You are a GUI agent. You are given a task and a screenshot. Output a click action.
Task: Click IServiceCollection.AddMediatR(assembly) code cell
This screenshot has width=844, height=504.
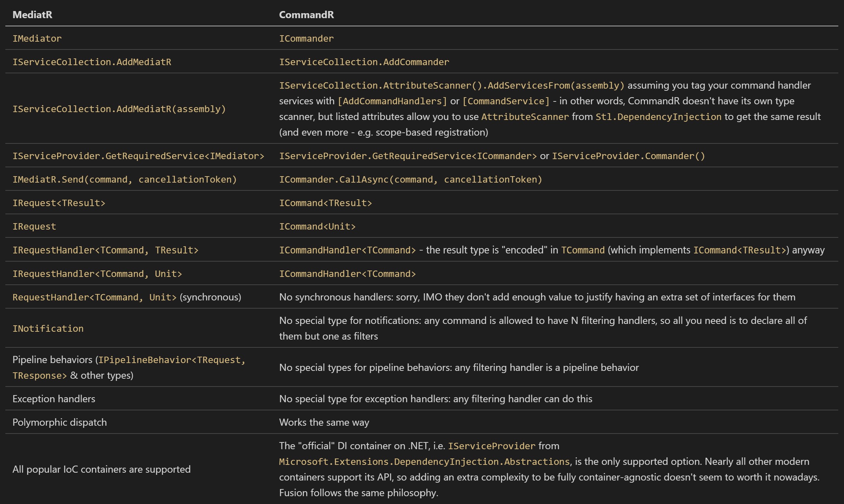[x=119, y=109]
